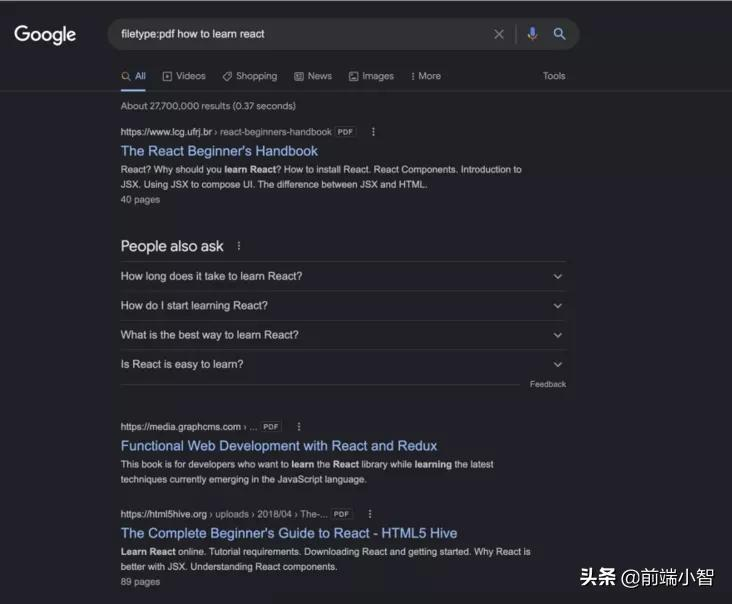The image size is (732, 604).
Task: Clear the search query with X icon
Action: click(x=499, y=34)
